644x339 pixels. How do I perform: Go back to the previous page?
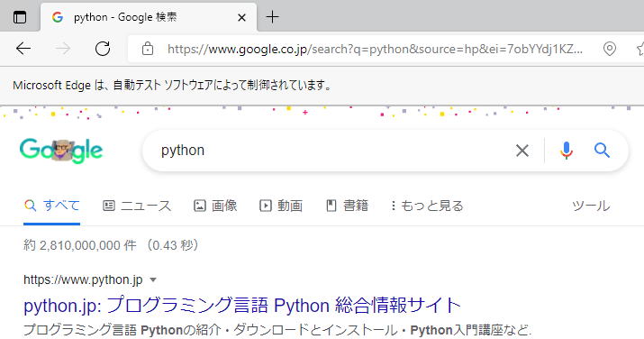tap(23, 49)
